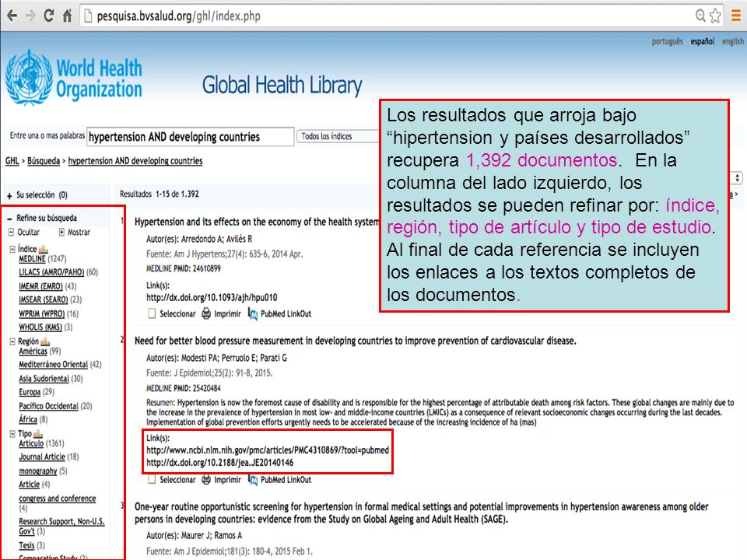
Task: Filter results by Américas region
Action: 33,352
